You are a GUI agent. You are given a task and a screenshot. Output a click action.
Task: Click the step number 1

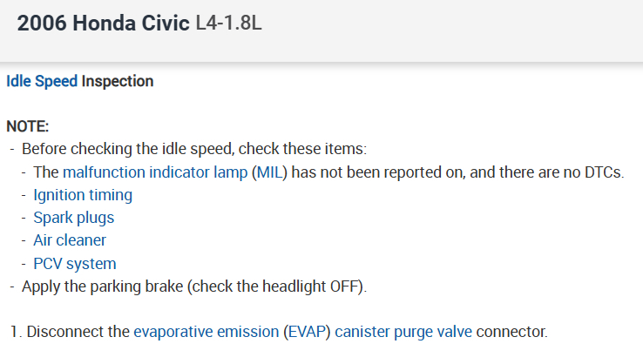click(15, 332)
